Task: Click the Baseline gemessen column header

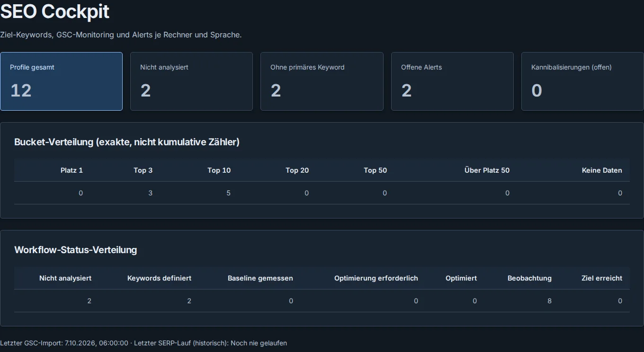Action: point(260,278)
